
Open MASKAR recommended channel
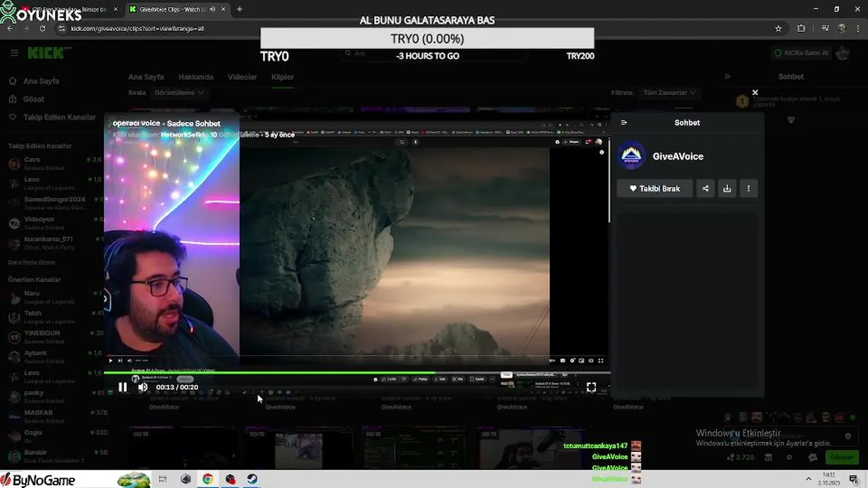point(54,415)
